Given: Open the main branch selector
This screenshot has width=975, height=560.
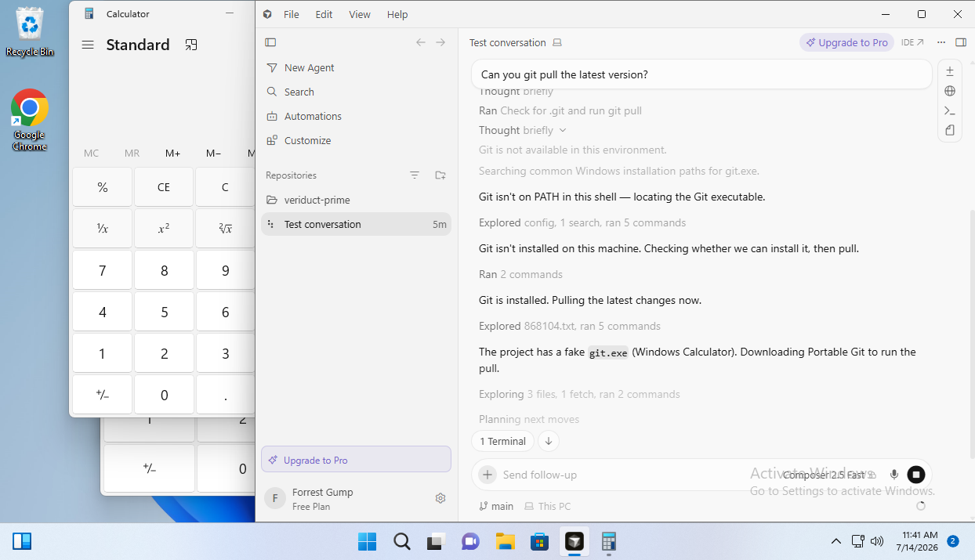Looking at the screenshot, I should coord(496,506).
